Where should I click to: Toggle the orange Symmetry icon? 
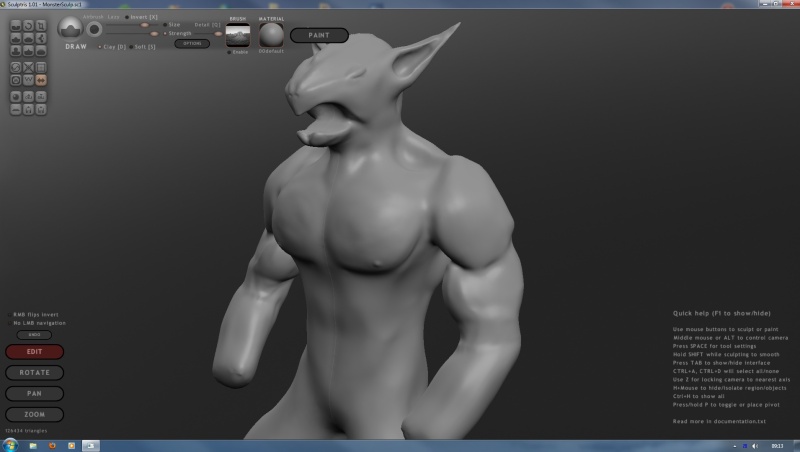(42, 79)
